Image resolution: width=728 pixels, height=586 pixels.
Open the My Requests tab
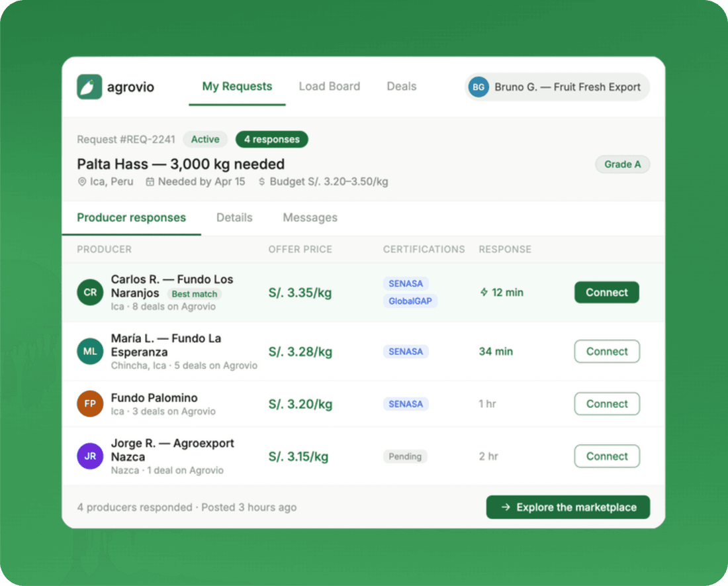click(237, 87)
